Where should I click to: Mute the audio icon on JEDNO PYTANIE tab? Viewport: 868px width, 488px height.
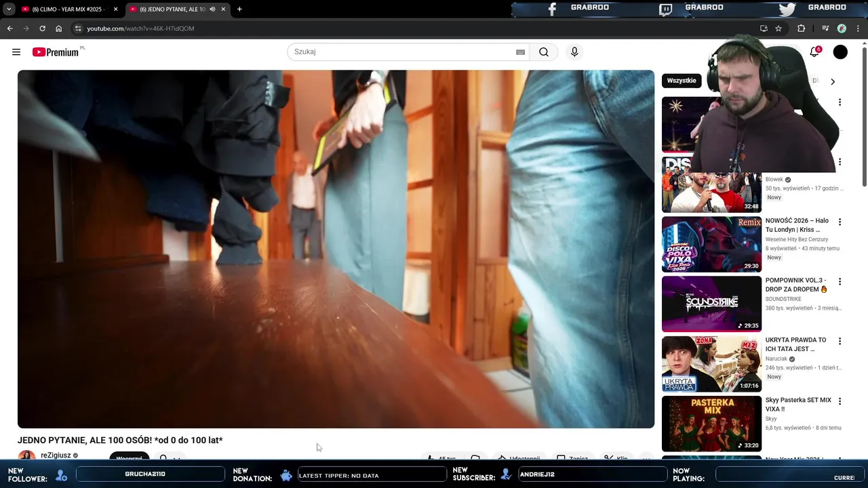point(212,9)
